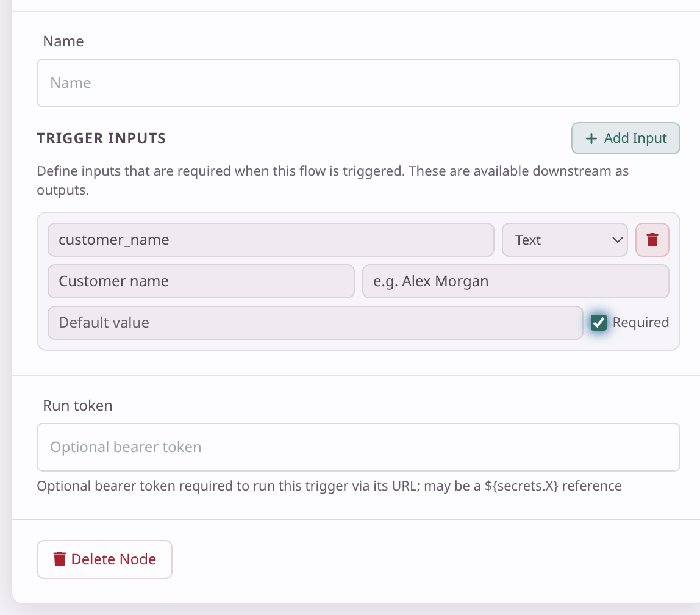Click the Default value field

(315, 323)
